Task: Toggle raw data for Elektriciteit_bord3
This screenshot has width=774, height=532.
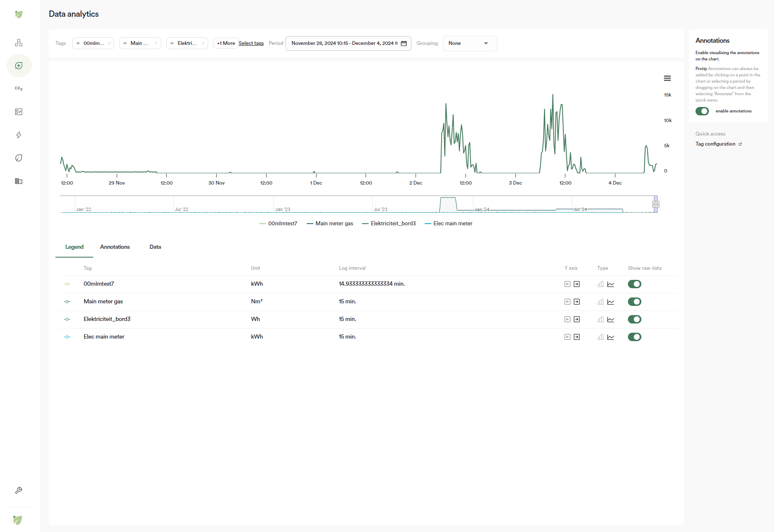Action: [635, 320]
